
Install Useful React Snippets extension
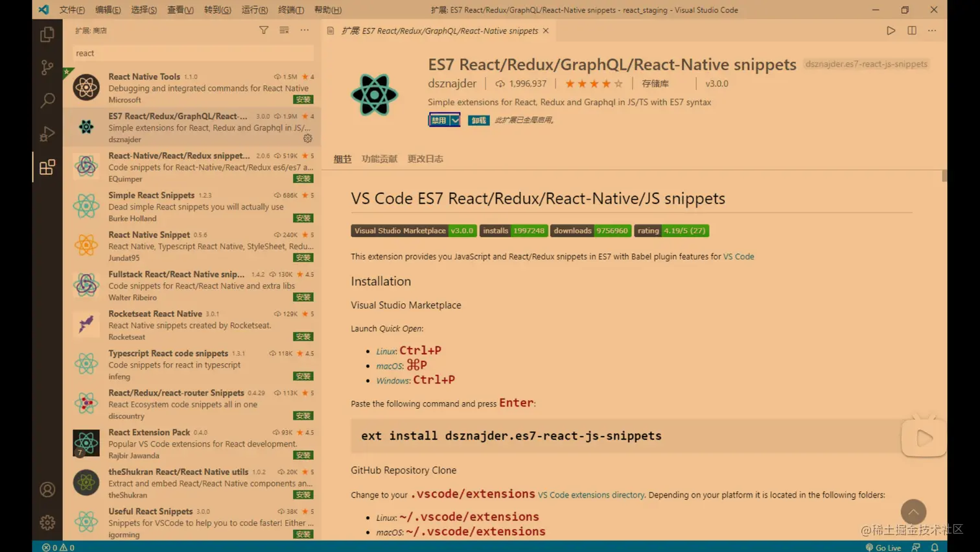pos(303,534)
